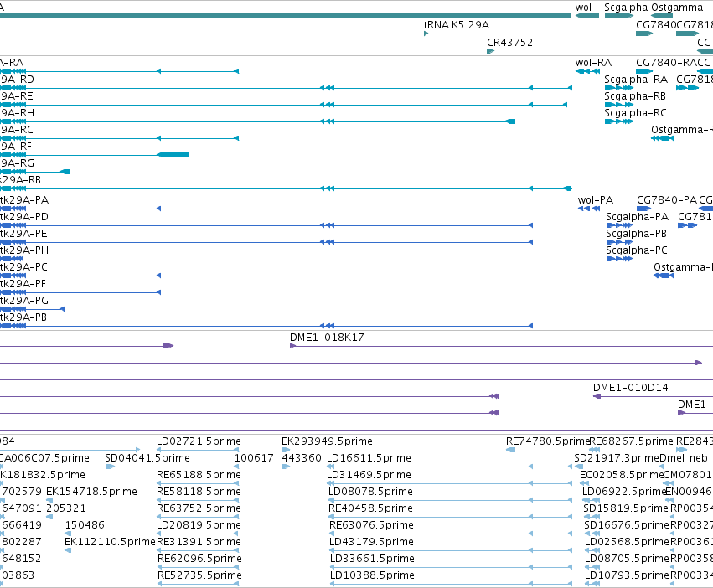Click the tRNA:K5:29A gene feature label

pos(457,25)
